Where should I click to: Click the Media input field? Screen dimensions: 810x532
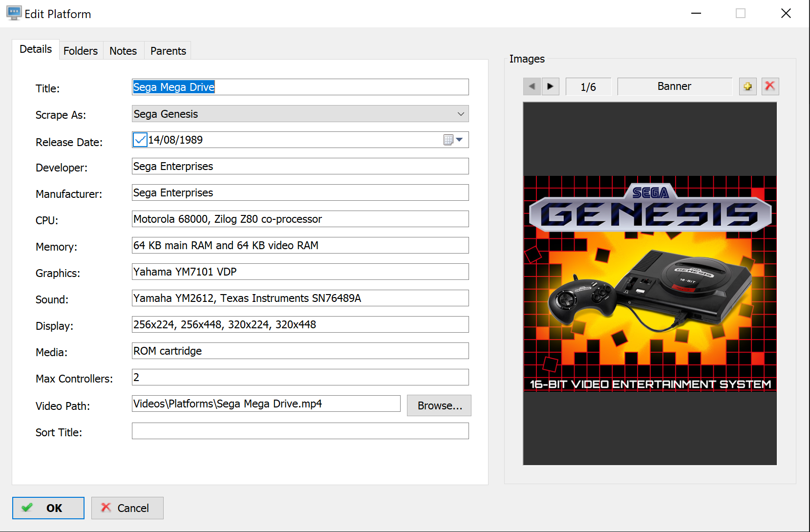[300, 351]
